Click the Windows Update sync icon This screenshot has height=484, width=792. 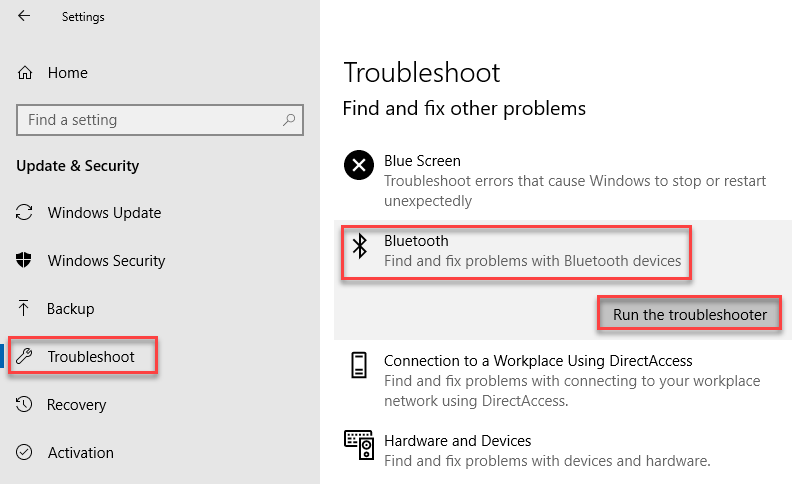[x=24, y=212]
